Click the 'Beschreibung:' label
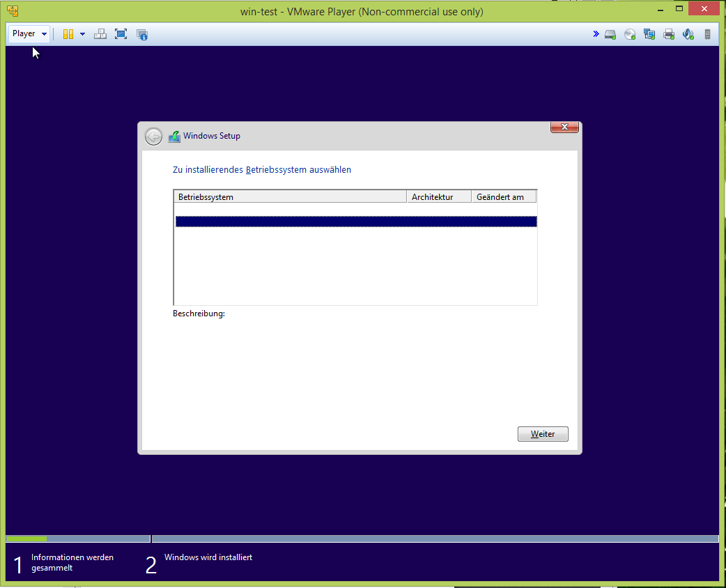The height and width of the screenshot is (588, 726). pos(199,314)
